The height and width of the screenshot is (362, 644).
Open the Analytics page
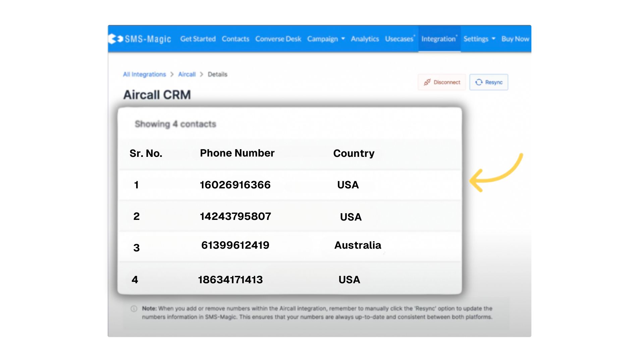click(365, 39)
